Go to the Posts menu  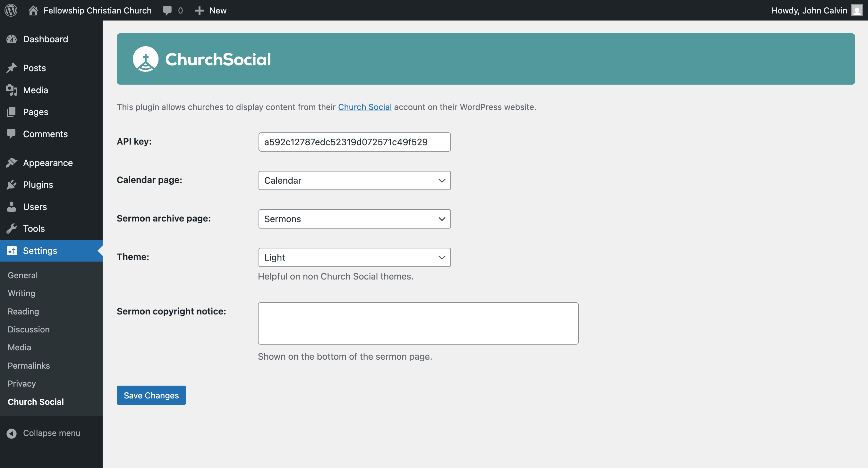pos(34,68)
